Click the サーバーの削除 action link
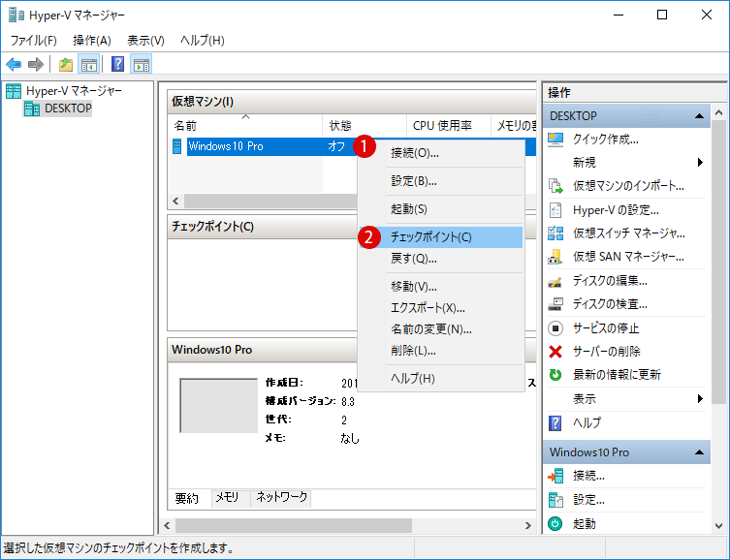 [607, 352]
